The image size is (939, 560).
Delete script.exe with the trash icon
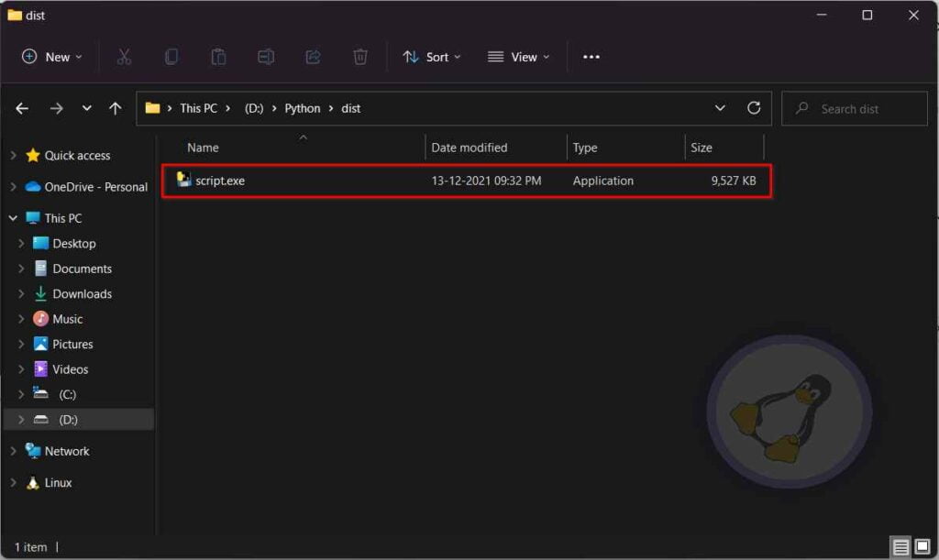coord(360,56)
